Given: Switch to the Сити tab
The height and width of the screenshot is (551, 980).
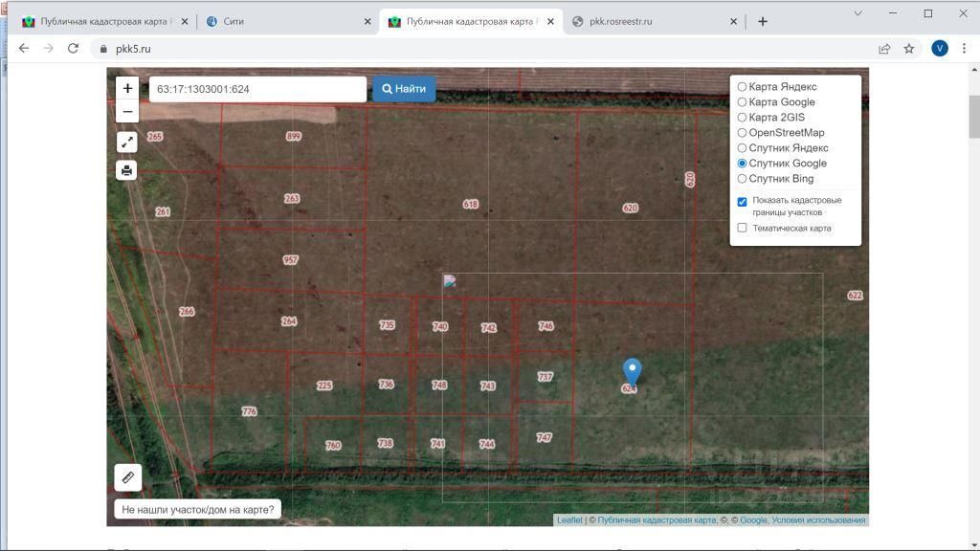Looking at the screenshot, I should pyautogui.click(x=287, y=21).
